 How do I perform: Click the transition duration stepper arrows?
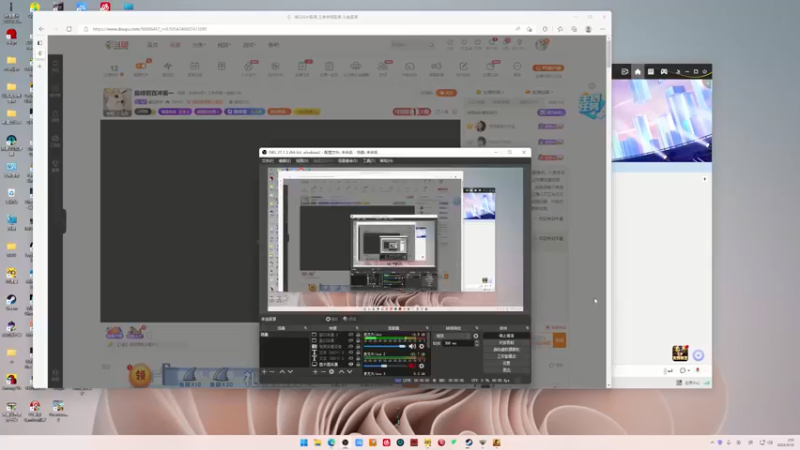[x=477, y=343]
